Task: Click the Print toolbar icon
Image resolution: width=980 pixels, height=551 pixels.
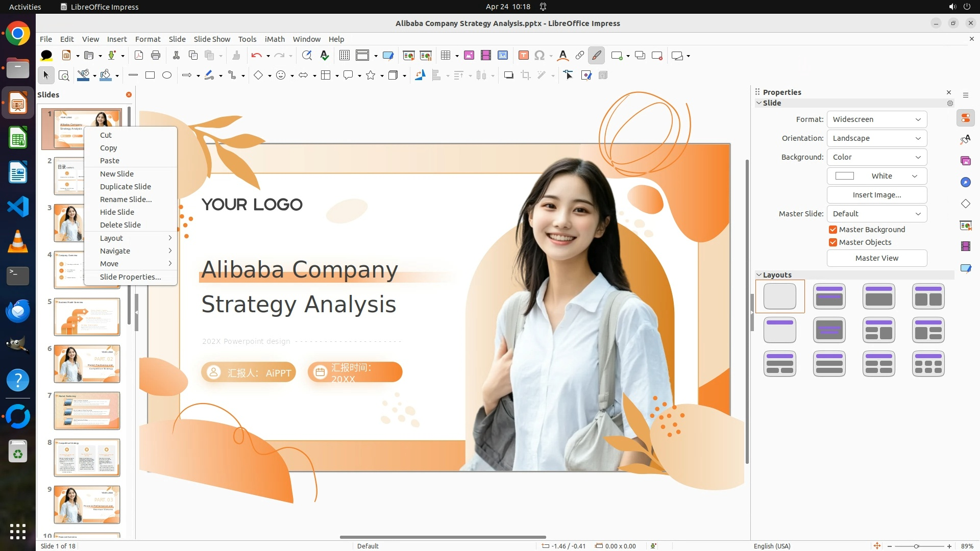Action: 156,56
